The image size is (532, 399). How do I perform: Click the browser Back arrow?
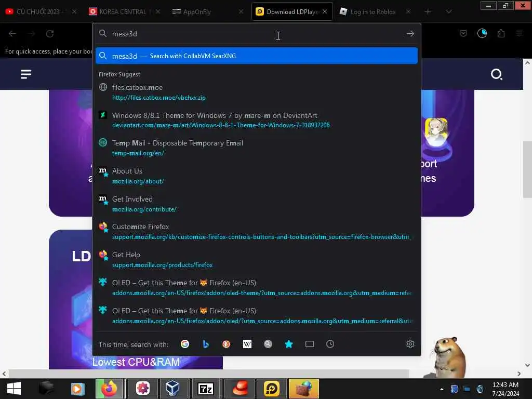pos(12,34)
